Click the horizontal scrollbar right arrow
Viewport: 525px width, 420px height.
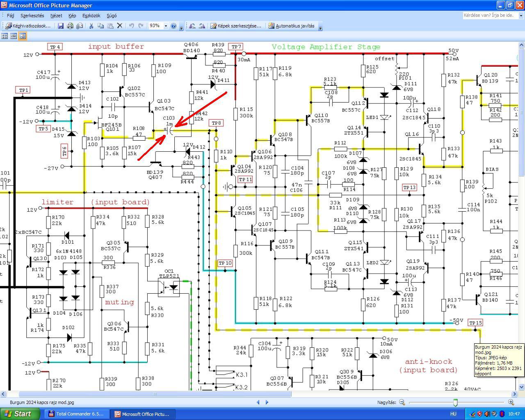(515, 394)
